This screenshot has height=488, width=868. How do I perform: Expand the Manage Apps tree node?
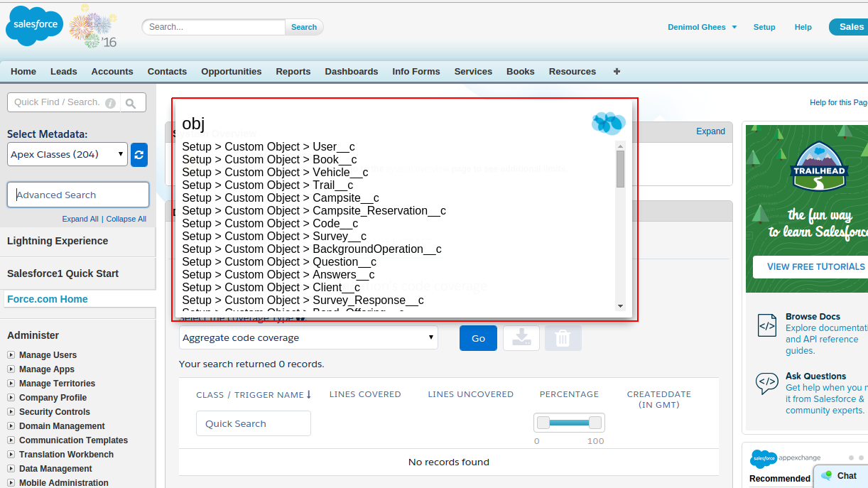[x=11, y=369]
